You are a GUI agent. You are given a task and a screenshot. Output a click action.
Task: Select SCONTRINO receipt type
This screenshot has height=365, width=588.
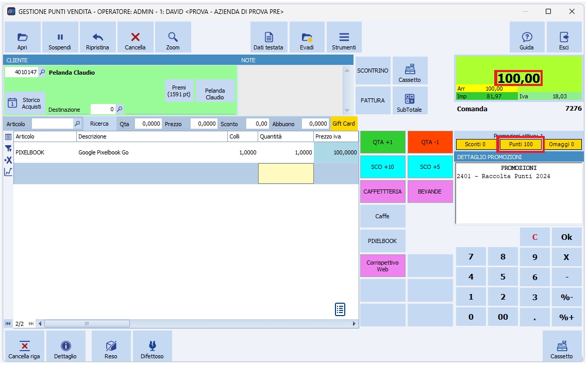[373, 71]
